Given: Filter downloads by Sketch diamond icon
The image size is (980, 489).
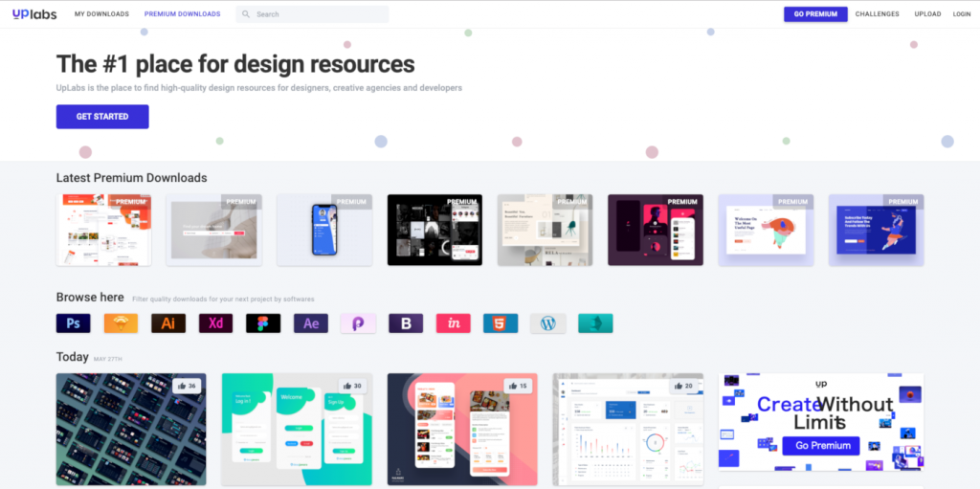Looking at the screenshot, I should point(121,323).
